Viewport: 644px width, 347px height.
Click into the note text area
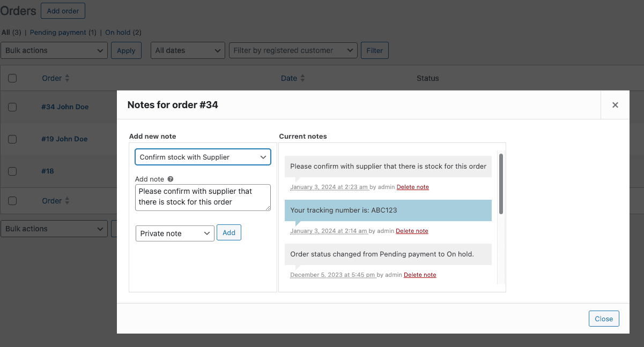[x=203, y=197]
